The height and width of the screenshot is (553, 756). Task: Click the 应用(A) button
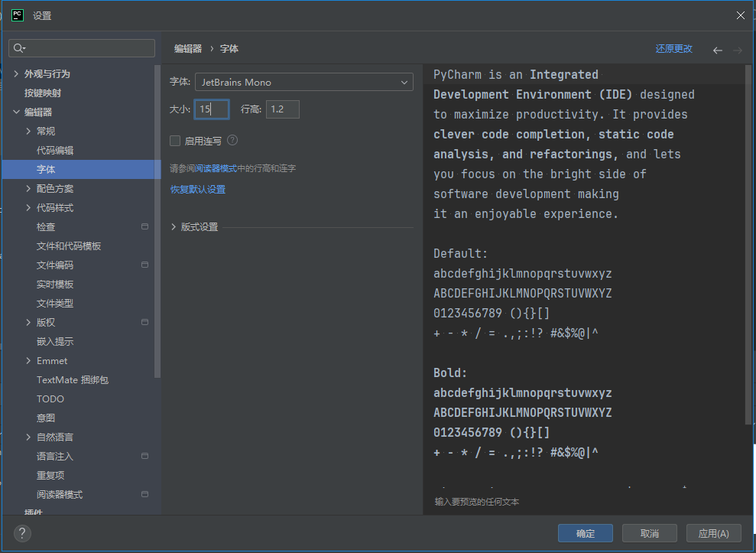pos(713,533)
